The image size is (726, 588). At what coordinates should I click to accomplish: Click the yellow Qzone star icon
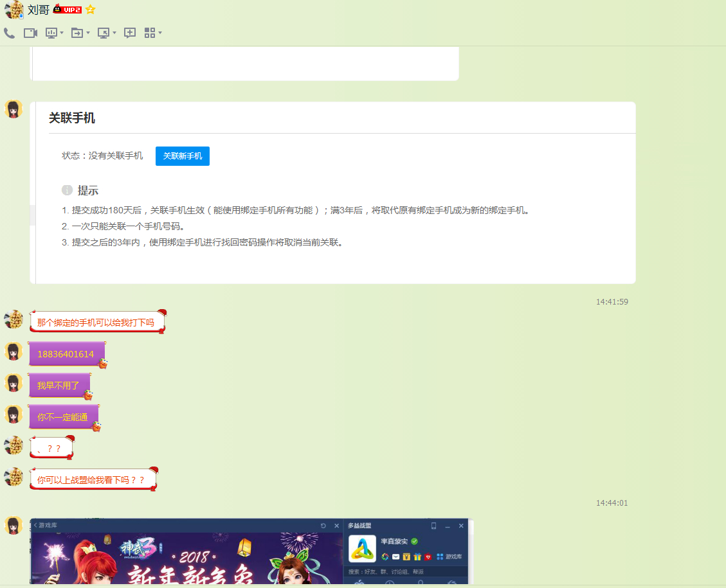point(90,9)
